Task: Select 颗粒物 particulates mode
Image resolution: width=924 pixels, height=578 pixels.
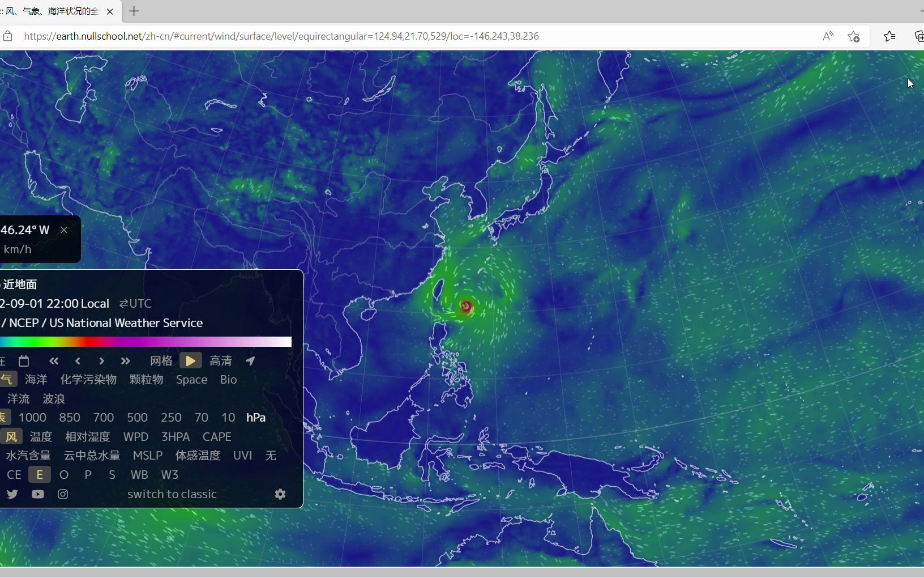Action: (146, 380)
